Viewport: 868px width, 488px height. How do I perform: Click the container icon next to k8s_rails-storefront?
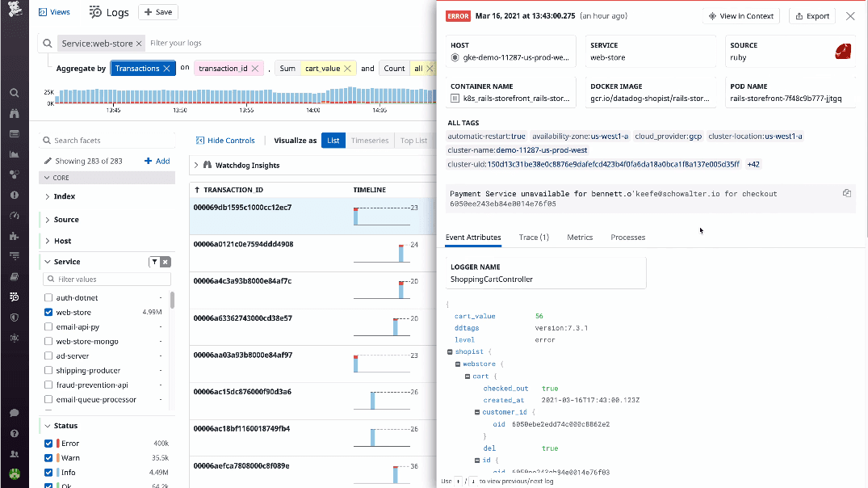tap(455, 99)
